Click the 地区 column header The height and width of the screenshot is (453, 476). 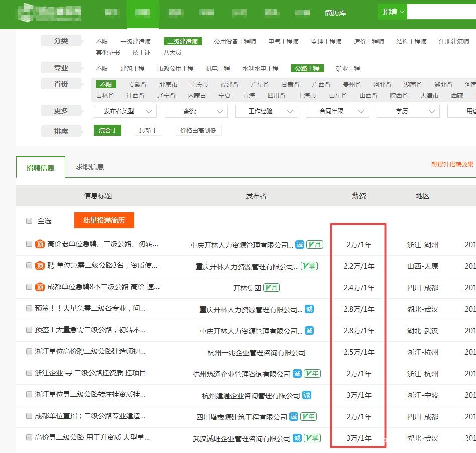click(422, 196)
